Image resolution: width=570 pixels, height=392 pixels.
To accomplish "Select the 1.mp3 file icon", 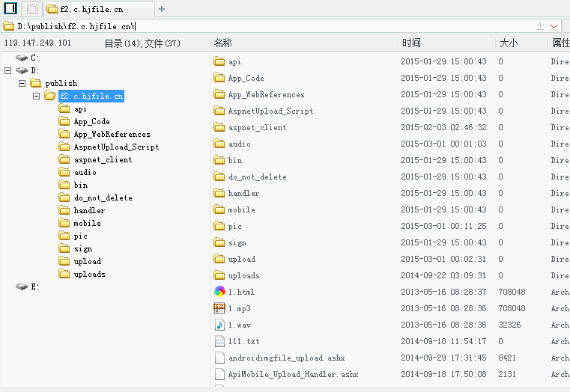I will coord(219,308).
